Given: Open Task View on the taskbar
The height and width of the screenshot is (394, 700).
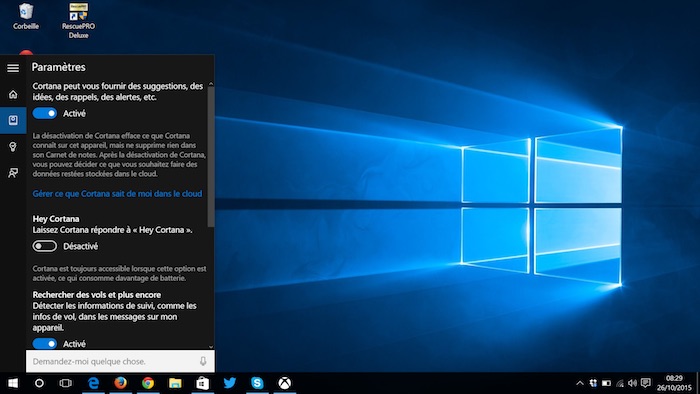Looking at the screenshot, I should coord(66,383).
